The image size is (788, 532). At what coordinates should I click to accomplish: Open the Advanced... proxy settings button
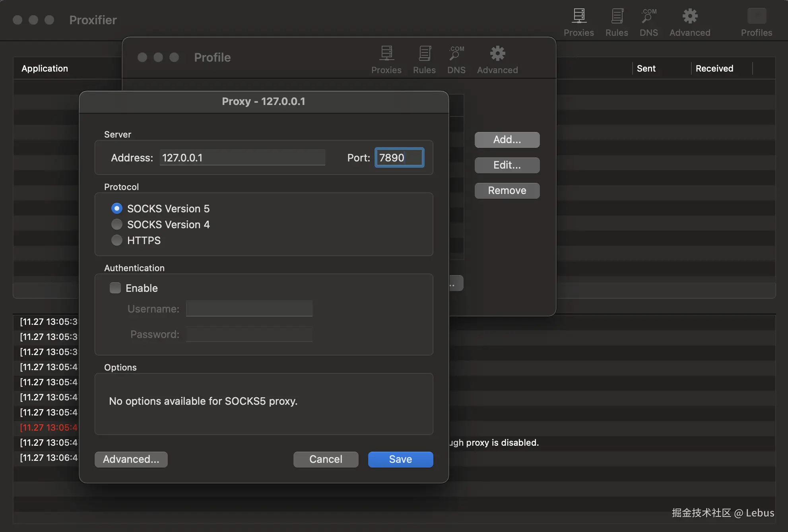pyautogui.click(x=131, y=459)
